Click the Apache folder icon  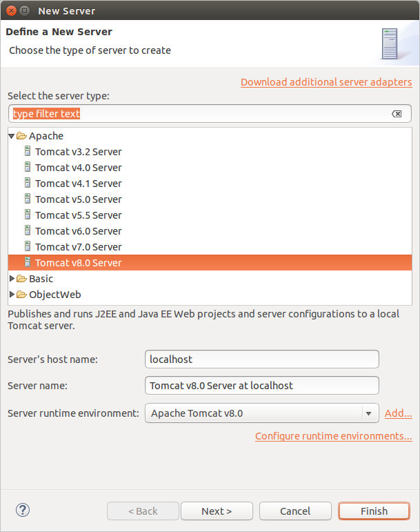click(x=21, y=136)
